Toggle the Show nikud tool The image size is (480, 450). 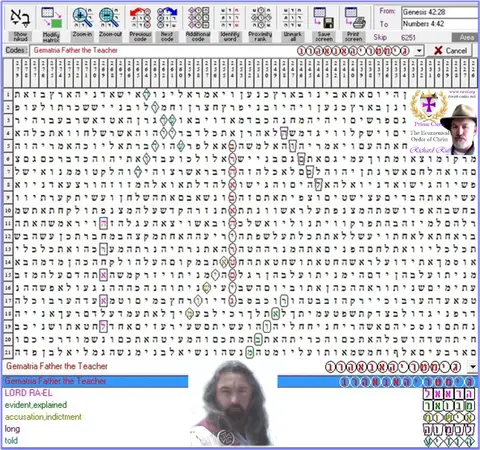tap(20, 25)
